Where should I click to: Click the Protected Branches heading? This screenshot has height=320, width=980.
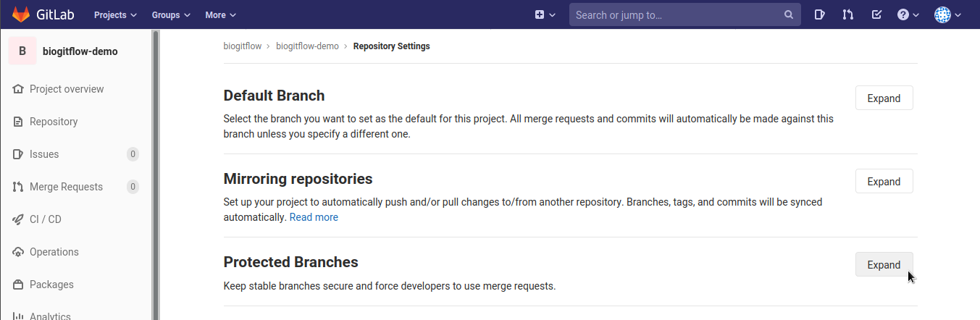pos(290,262)
